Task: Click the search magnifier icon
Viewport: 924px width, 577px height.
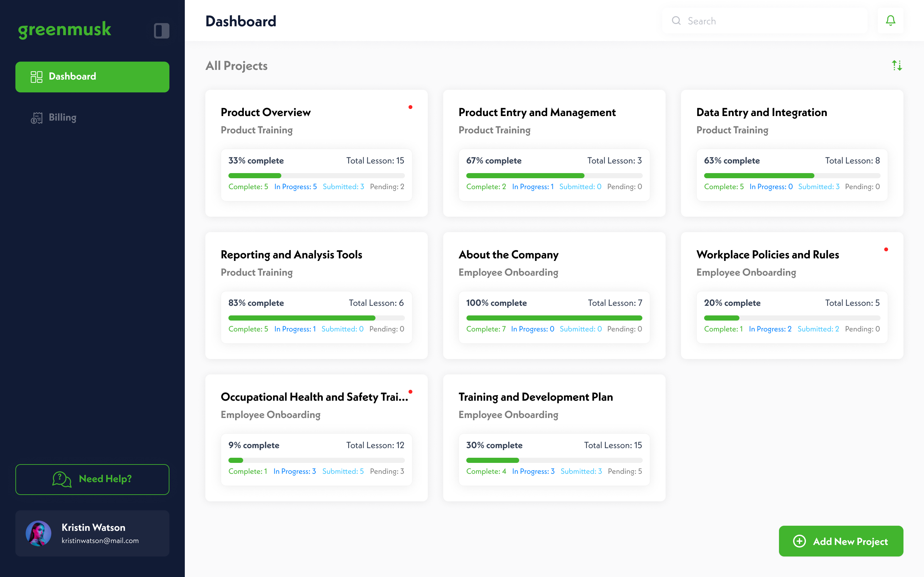Action: [x=676, y=21]
